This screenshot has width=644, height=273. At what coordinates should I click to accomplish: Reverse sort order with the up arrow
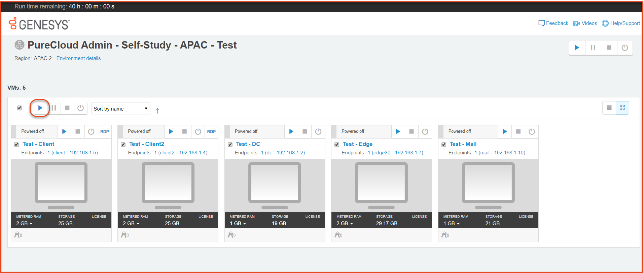pyautogui.click(x=157, y=111)
